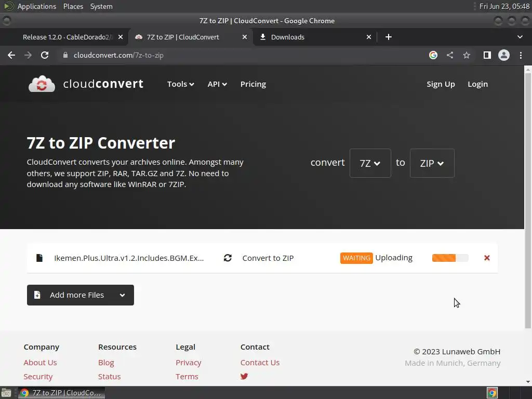
Task: Reload the CloudConvert page
Action: pyautogui.click(x=45, y=55)
